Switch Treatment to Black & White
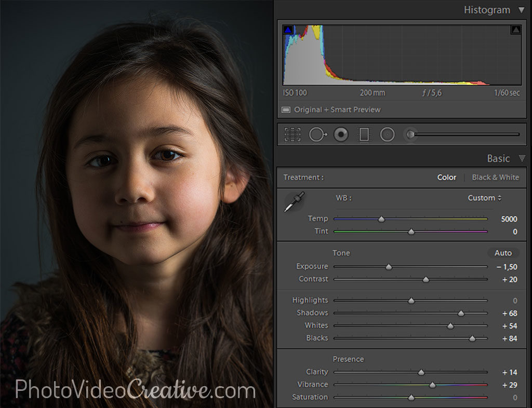 (496, 177)
